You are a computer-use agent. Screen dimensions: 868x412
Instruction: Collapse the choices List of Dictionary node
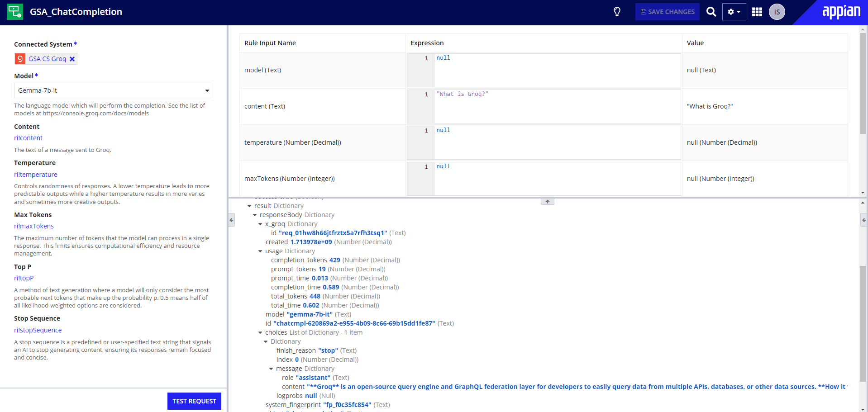pyautogui.click(x=260, y=332)
